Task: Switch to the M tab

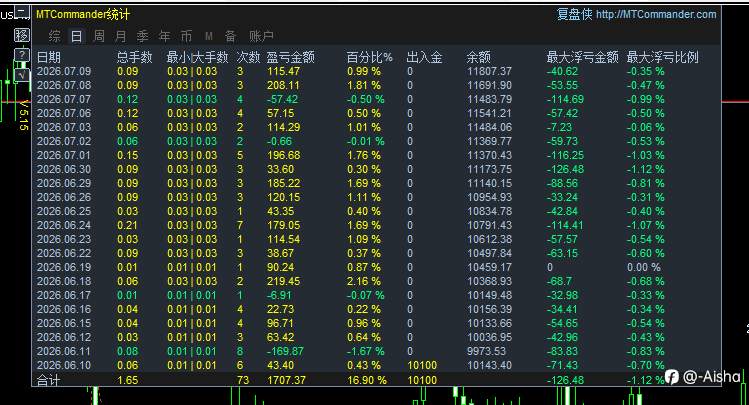Action: tap(208, 36)
